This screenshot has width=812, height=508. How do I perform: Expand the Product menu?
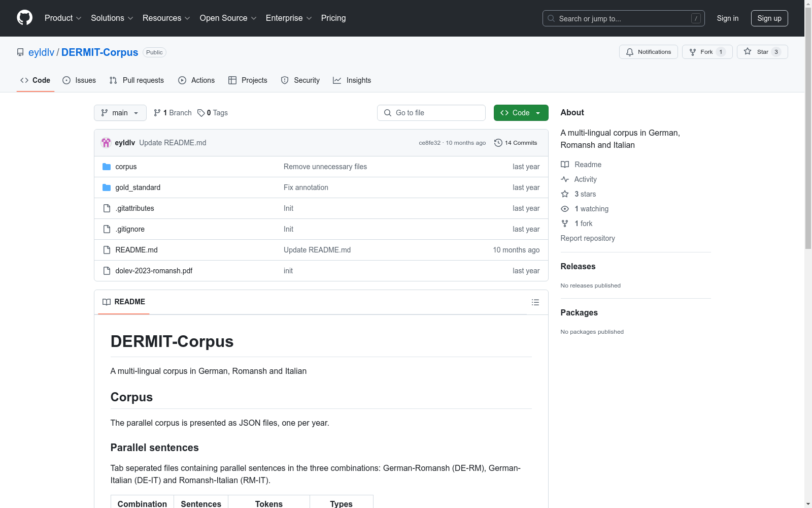point(63,18)
